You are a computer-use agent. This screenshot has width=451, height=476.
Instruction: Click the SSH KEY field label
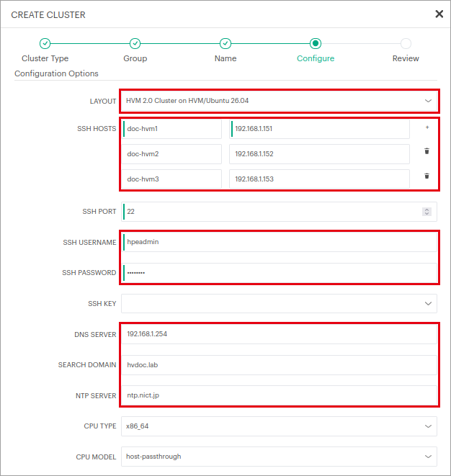pos(102,304)
